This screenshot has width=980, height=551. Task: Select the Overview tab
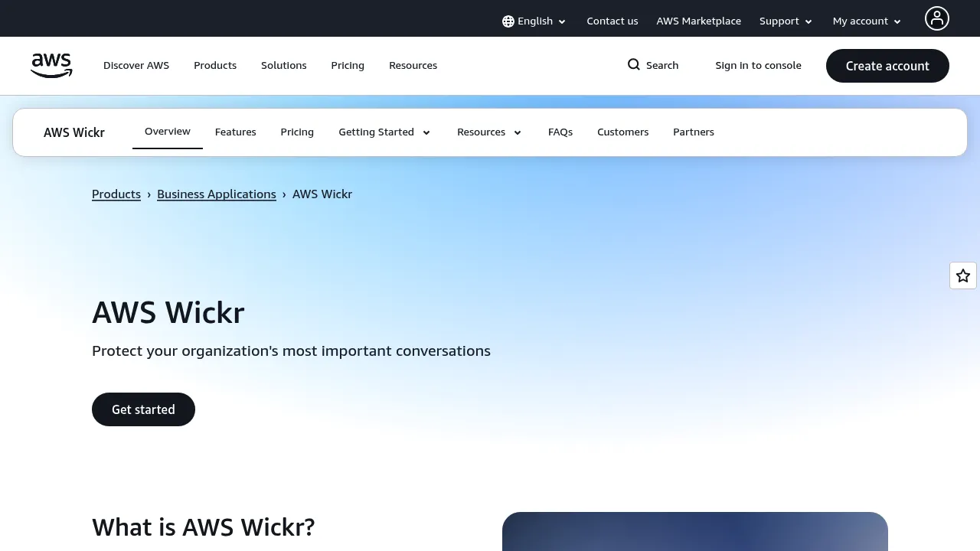pyautogui.click(x=168, y=132)
